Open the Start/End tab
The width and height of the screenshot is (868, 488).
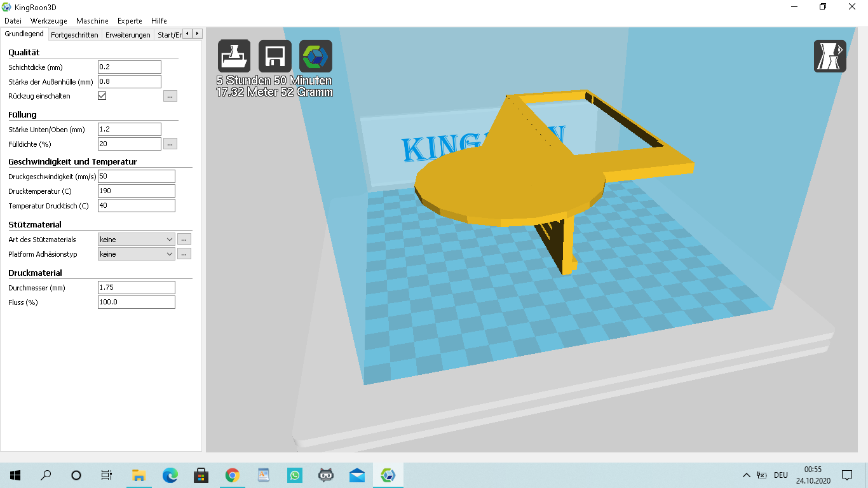tap(169, 35)
